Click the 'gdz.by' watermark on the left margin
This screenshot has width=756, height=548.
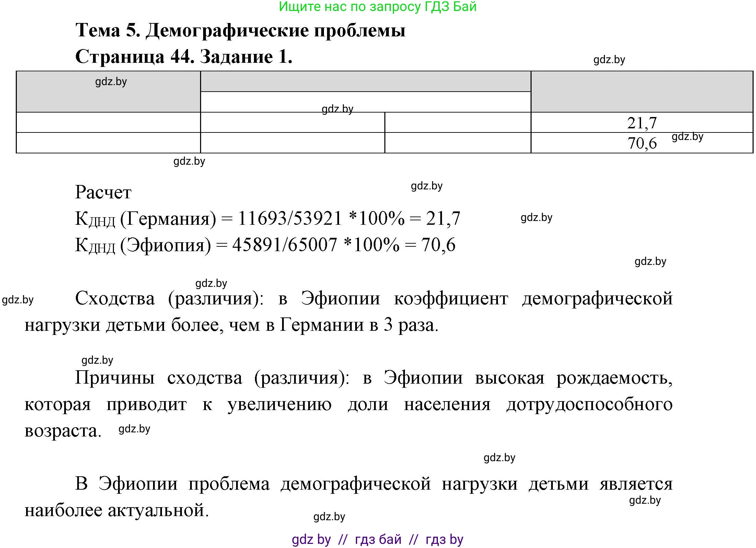(18, 300)
